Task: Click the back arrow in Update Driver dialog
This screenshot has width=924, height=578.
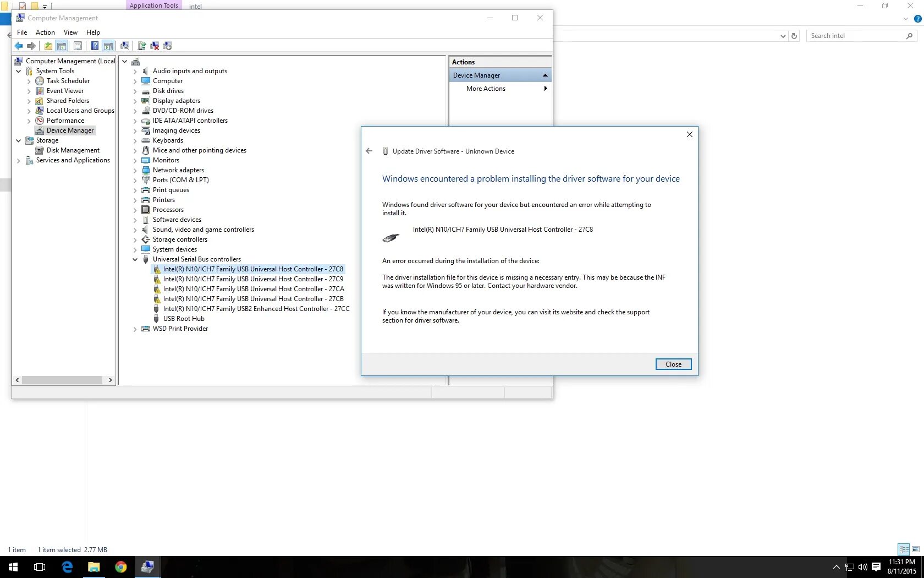Action: coord(369,151)
